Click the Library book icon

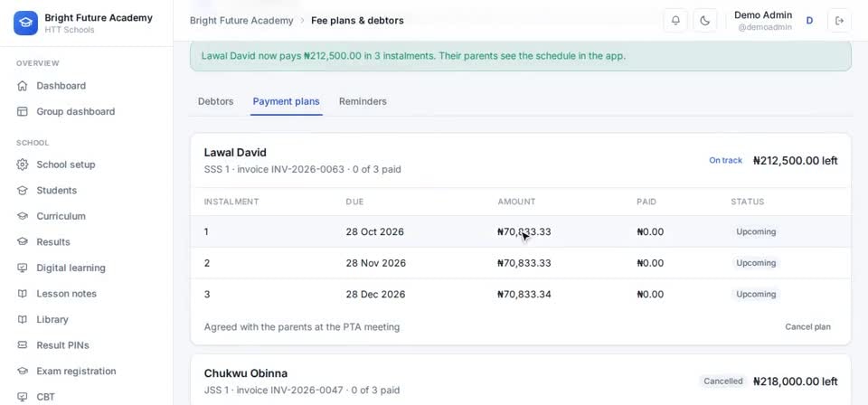(x=22, y=319)
